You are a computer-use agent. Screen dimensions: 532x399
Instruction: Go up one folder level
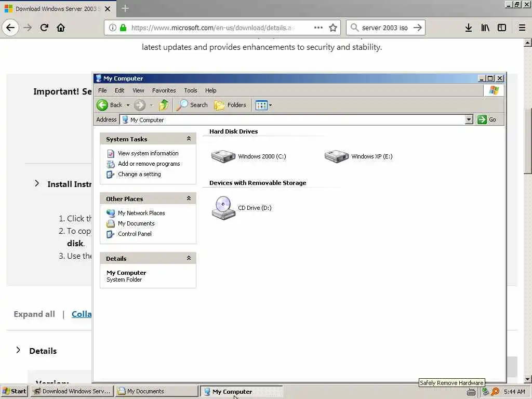[x=164, y=105]
